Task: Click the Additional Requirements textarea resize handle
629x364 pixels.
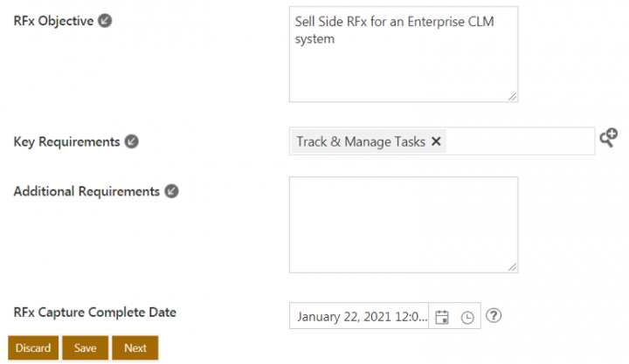Action: [512, 267]
